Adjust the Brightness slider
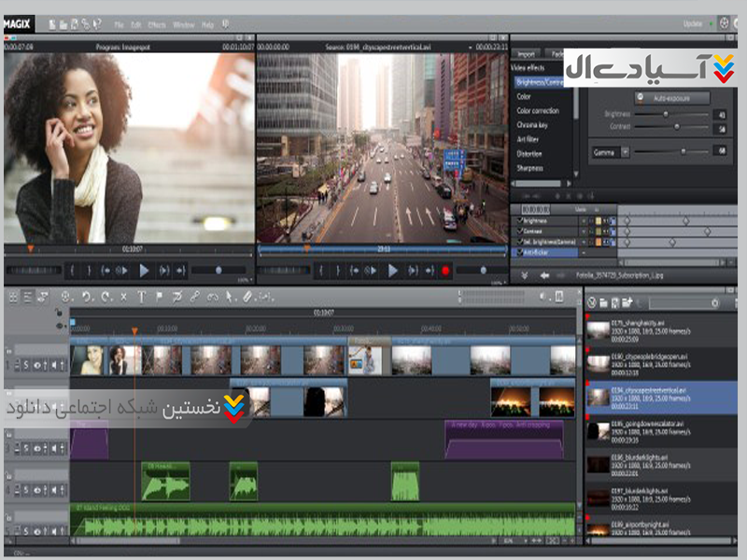Image resolution: width=747 pixels, height=560 pixels. [665, 114]
